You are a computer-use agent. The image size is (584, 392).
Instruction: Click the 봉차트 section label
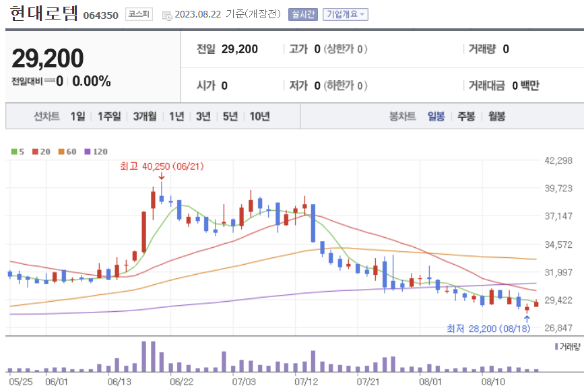402,117
